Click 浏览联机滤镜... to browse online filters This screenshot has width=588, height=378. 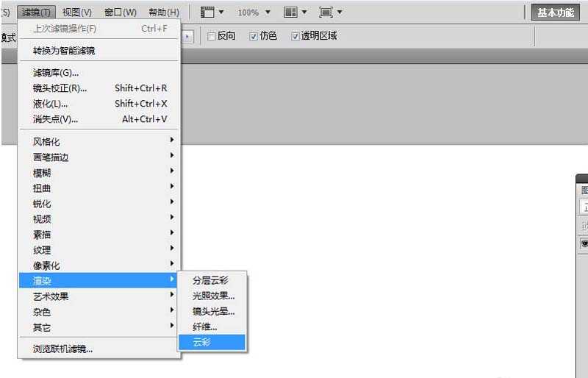(x=63, y=349)
